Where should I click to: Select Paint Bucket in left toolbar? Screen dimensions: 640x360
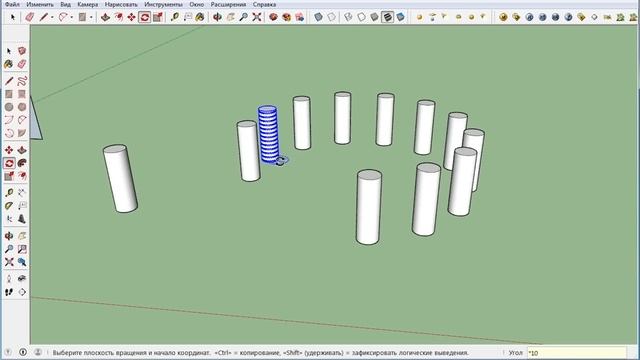9,64
